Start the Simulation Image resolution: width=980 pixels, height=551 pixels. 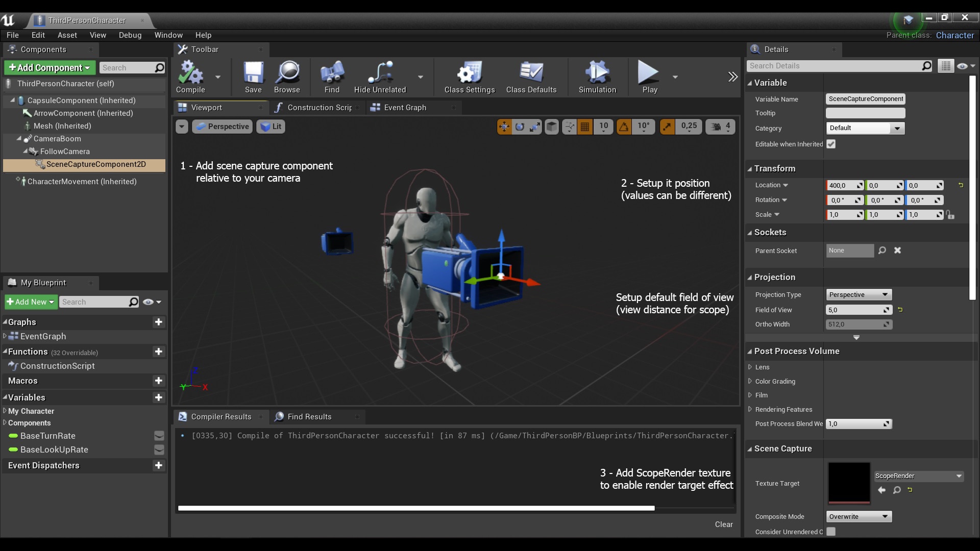pyautogui.click(x=597, y=77)
